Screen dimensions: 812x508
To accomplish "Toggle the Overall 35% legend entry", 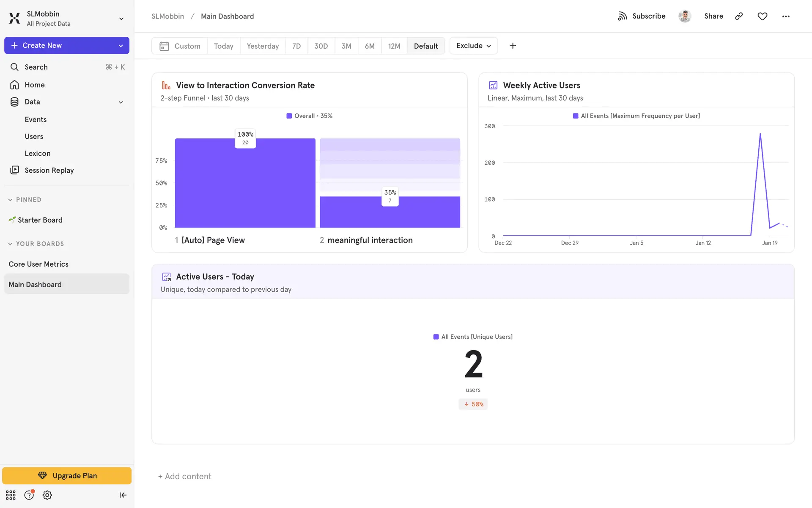I will coord(310,116).
